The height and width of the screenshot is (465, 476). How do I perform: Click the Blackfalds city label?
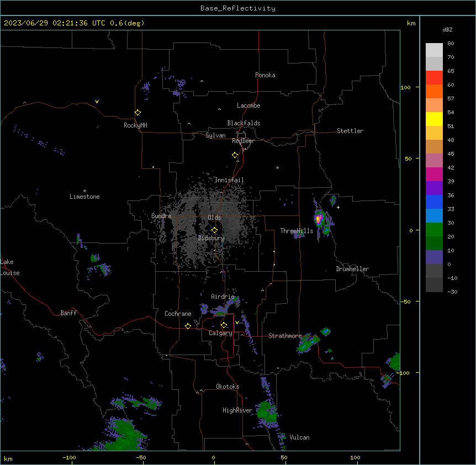click(x=244, y=123)
